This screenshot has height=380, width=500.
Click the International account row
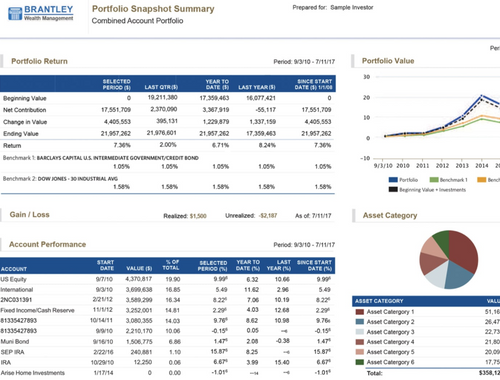tap(167, 290)
